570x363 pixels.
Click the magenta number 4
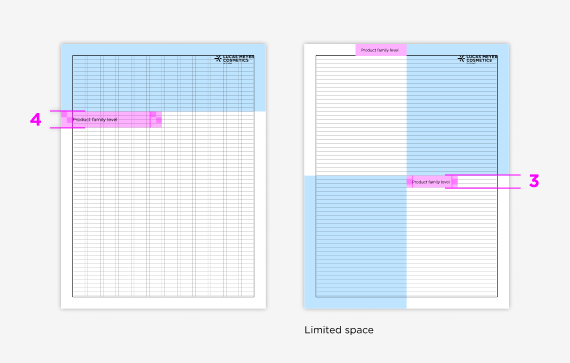36,120
